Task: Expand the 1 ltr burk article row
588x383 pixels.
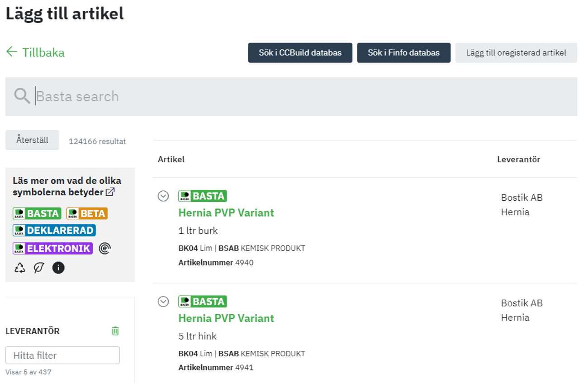Action: click(x=163, y=196)
